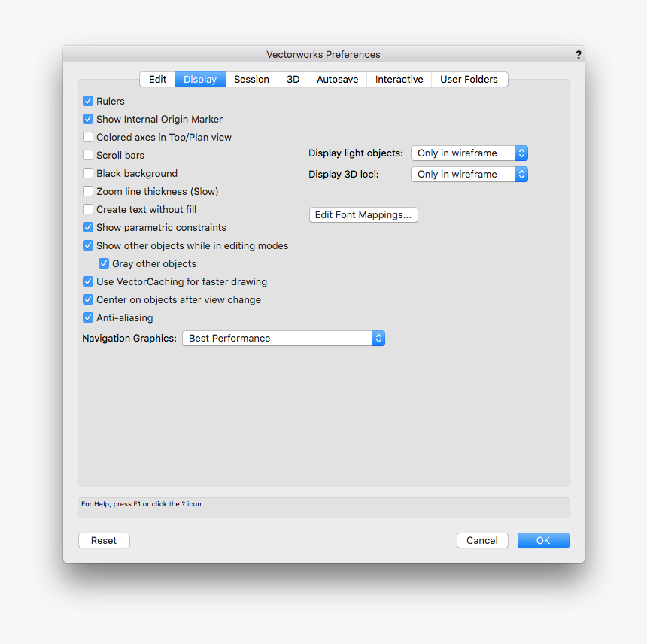Viewport: 647px width, 644px height.
Task: Confirm preferences with OK
Action: coord(543,540)
